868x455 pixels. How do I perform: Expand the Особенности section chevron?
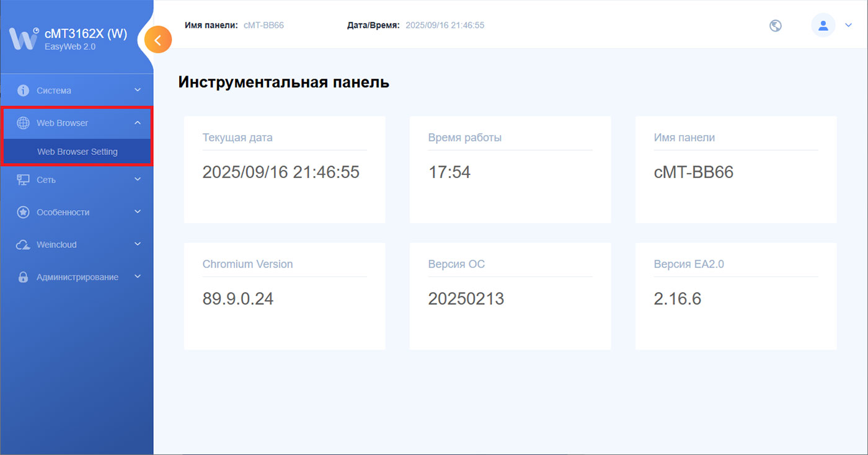pyautogui.click(x=138, y=212)
